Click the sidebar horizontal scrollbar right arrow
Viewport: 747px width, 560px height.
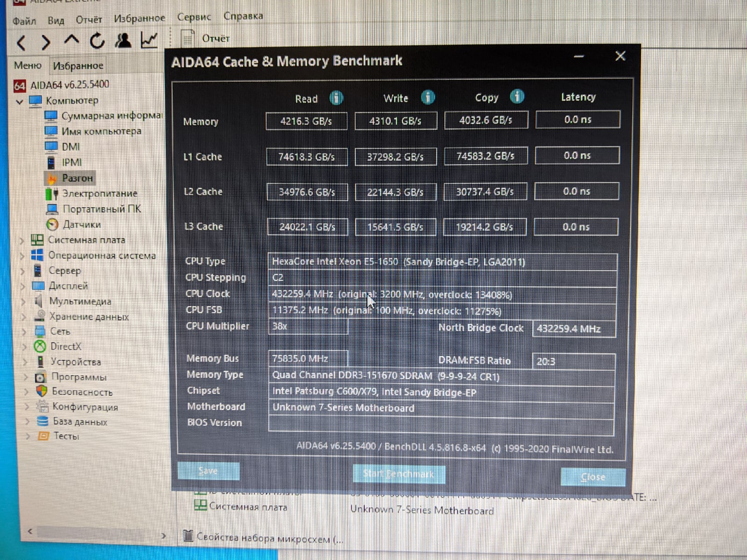tap(163, 535)
